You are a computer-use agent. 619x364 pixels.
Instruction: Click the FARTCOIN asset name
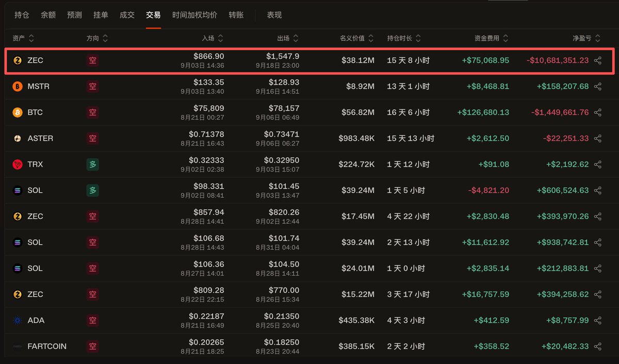point(47,346)
